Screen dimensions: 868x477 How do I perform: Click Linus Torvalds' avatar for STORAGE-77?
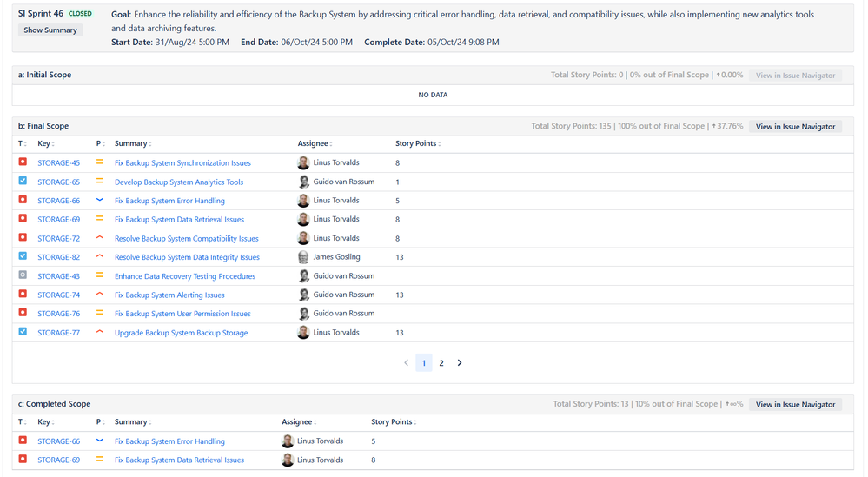tap(303, 333)
